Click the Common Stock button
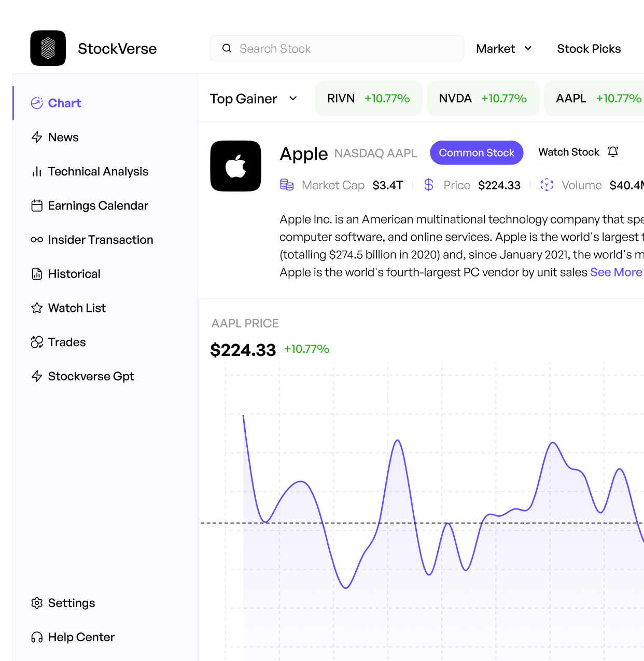This screenshot has width=644, height=661. tap(477, 153)
